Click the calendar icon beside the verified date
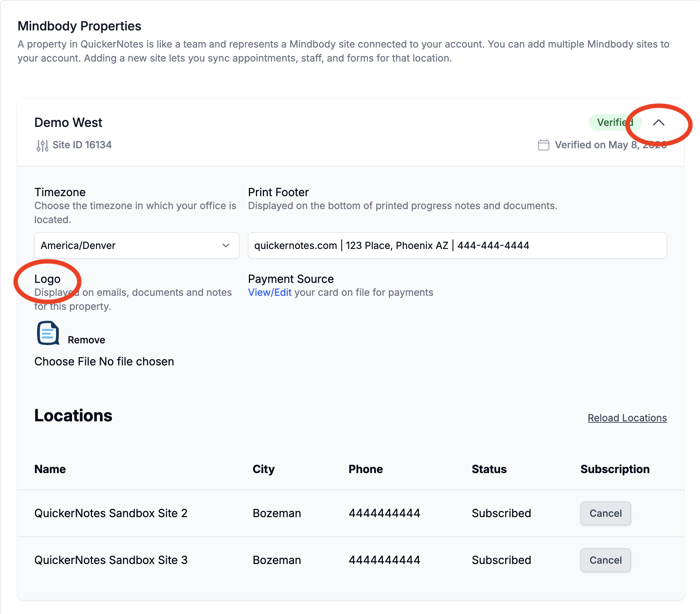 tap(543, 145)
